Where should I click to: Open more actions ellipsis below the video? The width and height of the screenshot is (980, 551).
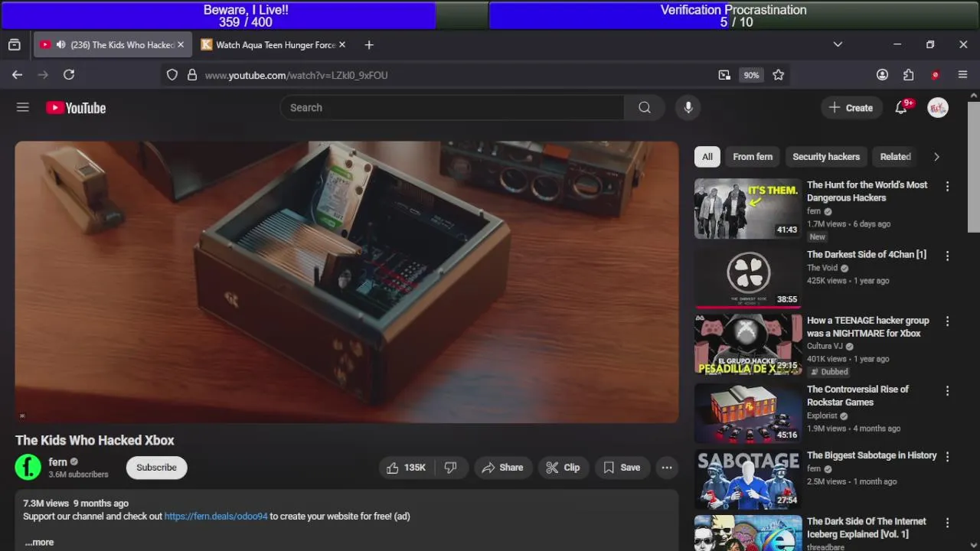(667, 468)
